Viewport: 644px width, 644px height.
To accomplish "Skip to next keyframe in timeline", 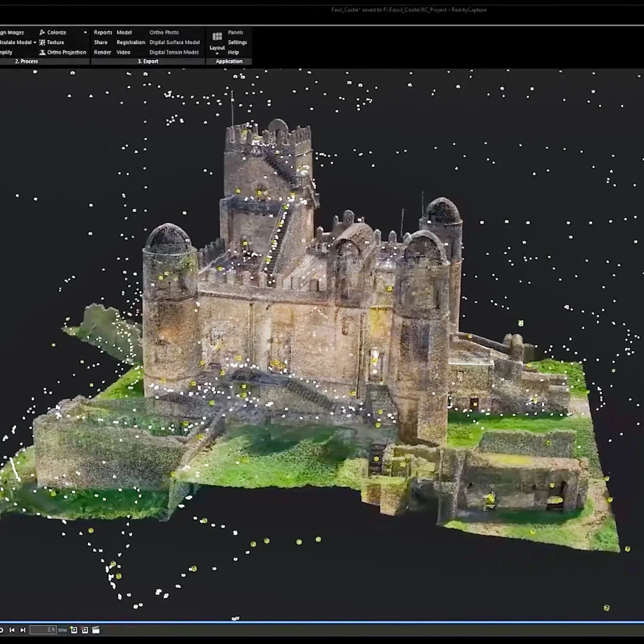I will [23, 630].
